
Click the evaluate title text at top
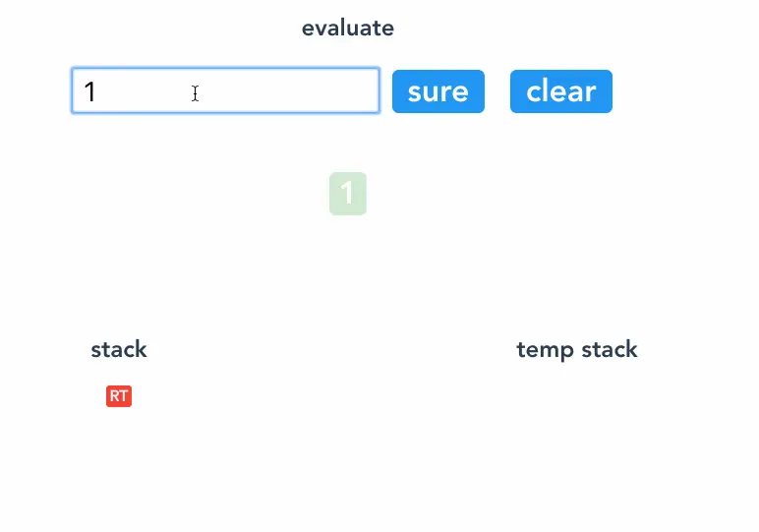point(348,29)
